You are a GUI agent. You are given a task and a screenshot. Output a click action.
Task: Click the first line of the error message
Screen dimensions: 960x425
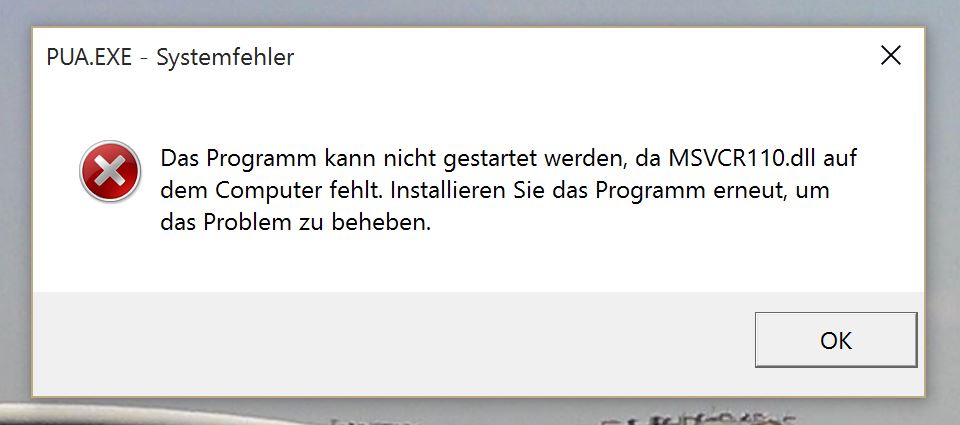(508, 159)
